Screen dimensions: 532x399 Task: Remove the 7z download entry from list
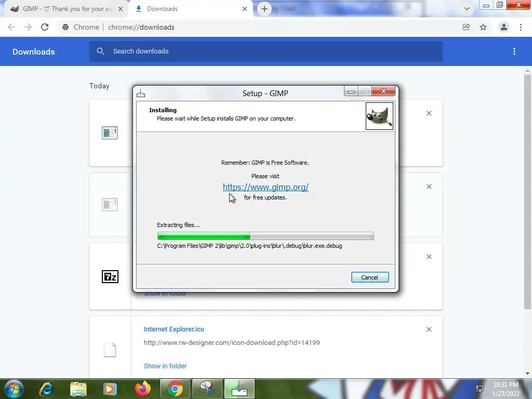pyautogui.click(x=429, y=257)
